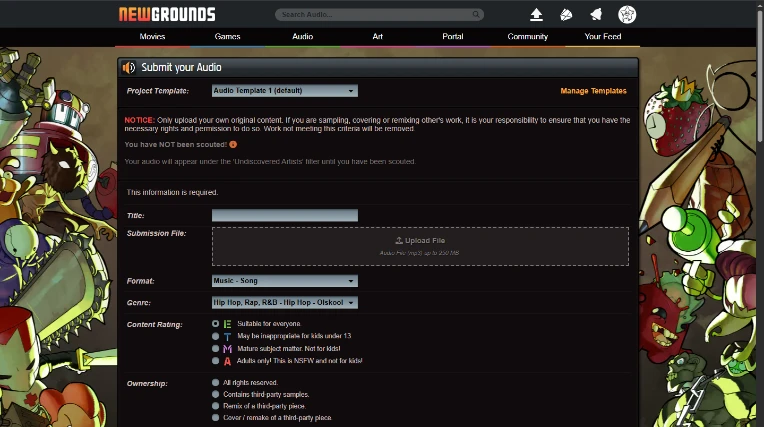Open the Portal menu
The width and height of the screenshot is (764, 427).
click(x=453, y=37)
